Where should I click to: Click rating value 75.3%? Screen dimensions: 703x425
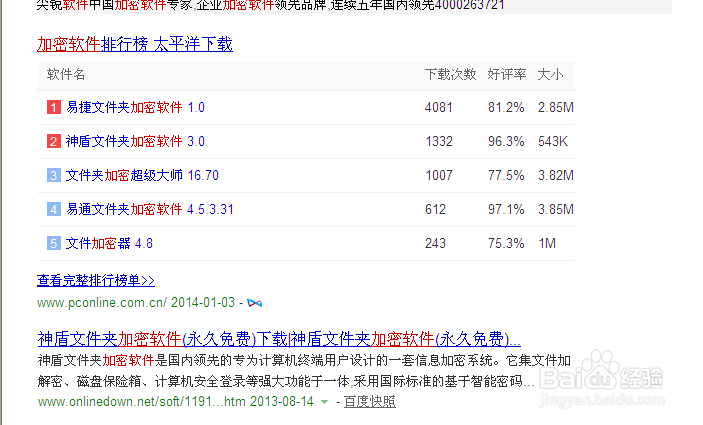pyautogui.click(x=506, y=243)
